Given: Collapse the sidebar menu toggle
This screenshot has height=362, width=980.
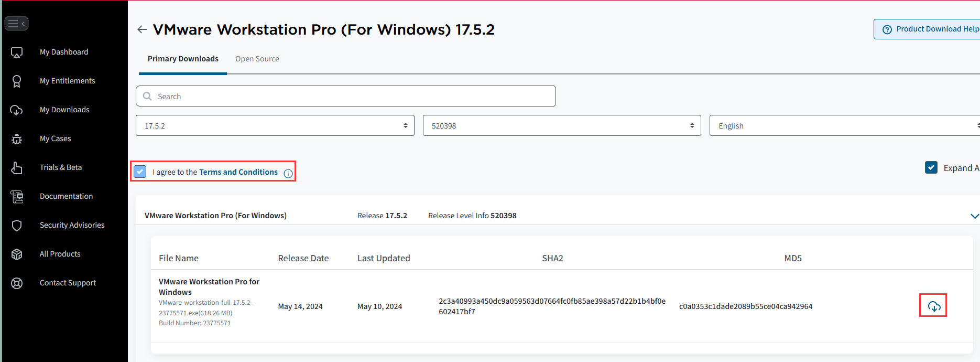Looking at the screenshot, I should coord(16,24).
